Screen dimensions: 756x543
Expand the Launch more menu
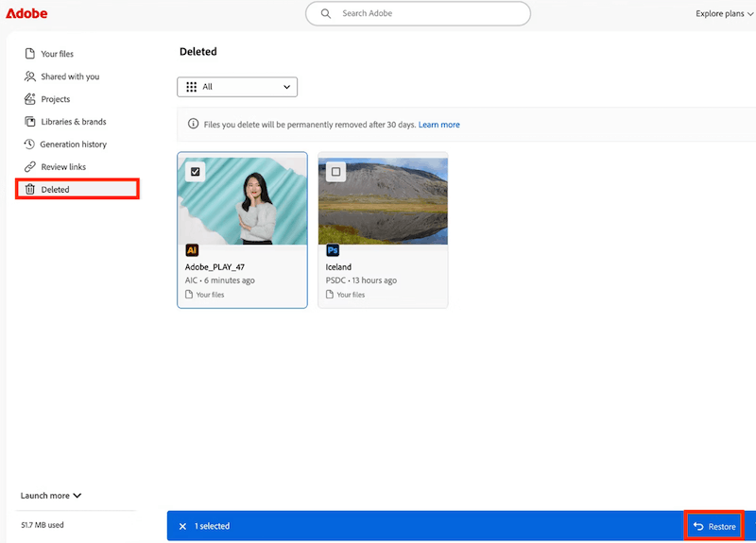pyautogui.click(x=51, y=495)
